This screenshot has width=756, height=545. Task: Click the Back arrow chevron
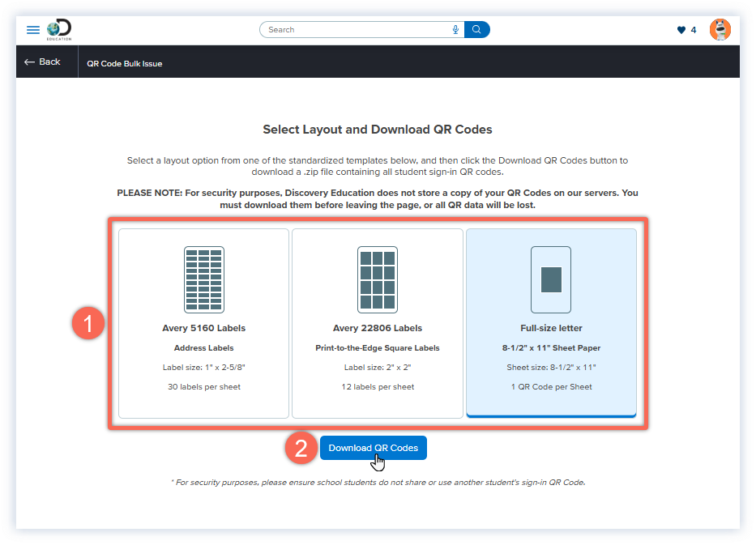click(x=28, y=61)
